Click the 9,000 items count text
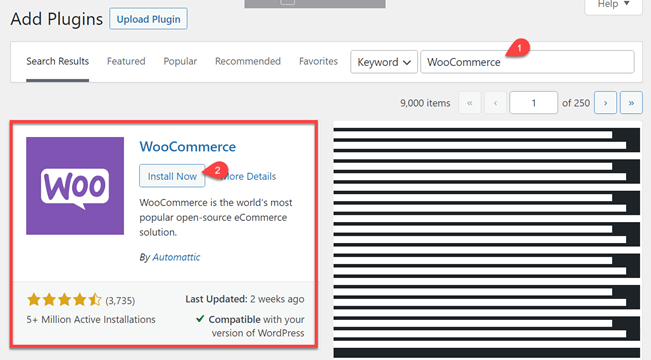651x360 pixels. pyautogui.click(x=425, y=103)
